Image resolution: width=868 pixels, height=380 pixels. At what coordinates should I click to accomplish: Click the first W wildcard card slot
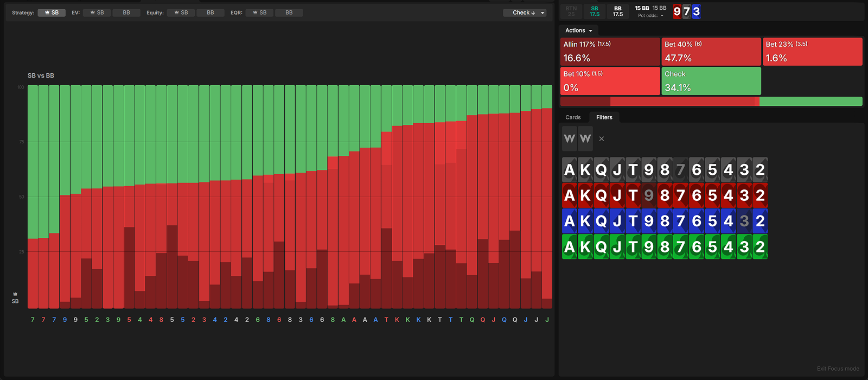point(569,138)
